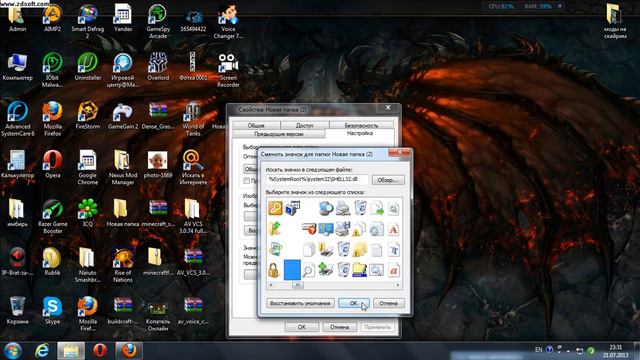The width and height of the screenshot is (640, 360).
Task: Click the Overlord game desktop icon
Action: [x=158, y=66]
